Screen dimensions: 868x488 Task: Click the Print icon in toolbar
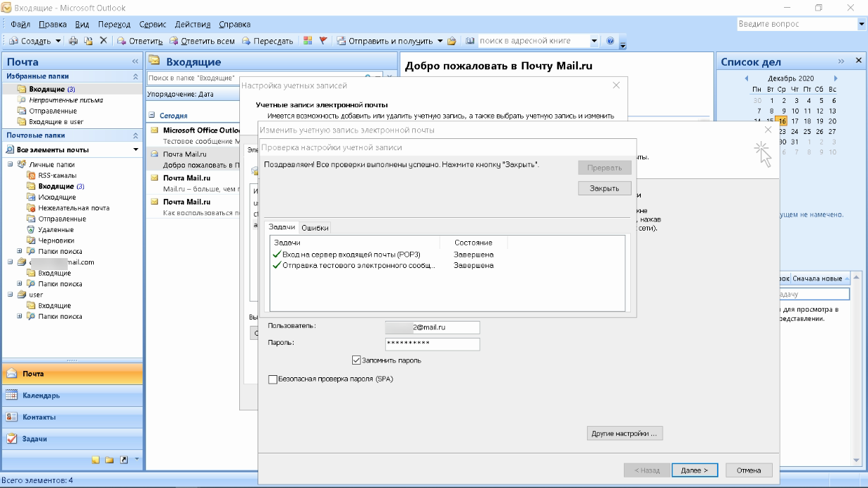73,41
